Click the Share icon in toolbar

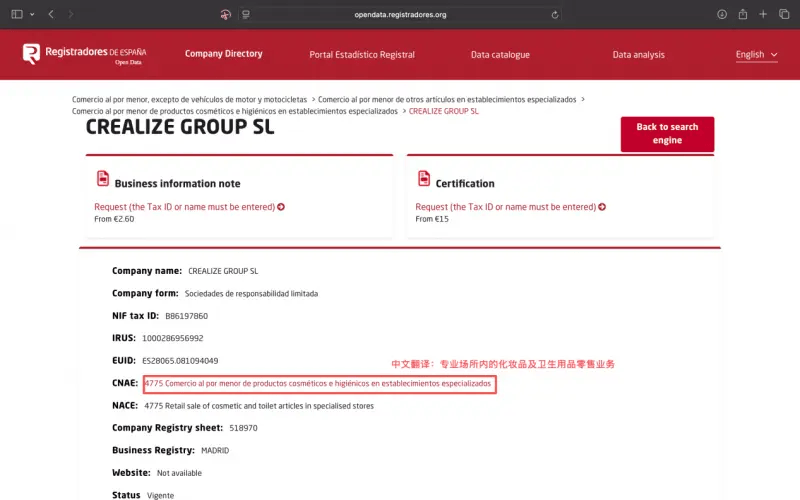pos(743,14)
